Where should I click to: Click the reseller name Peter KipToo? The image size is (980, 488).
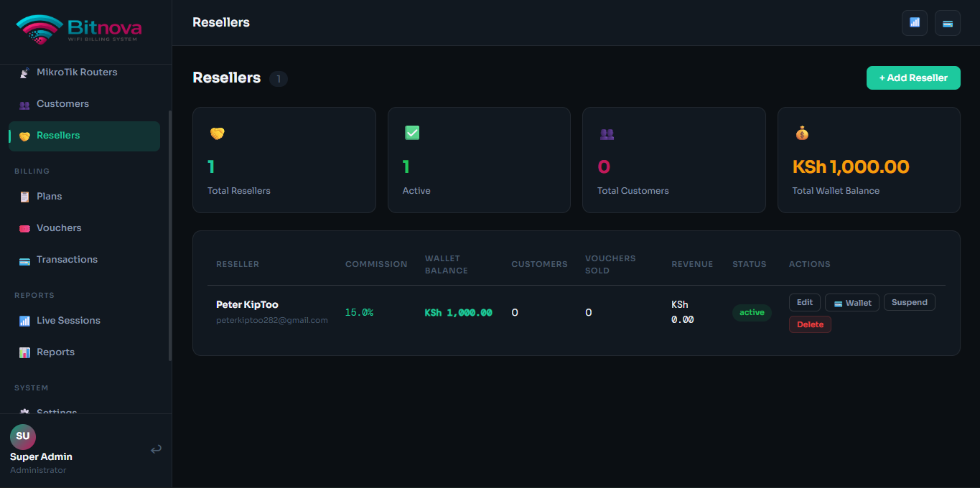(247, 304)
